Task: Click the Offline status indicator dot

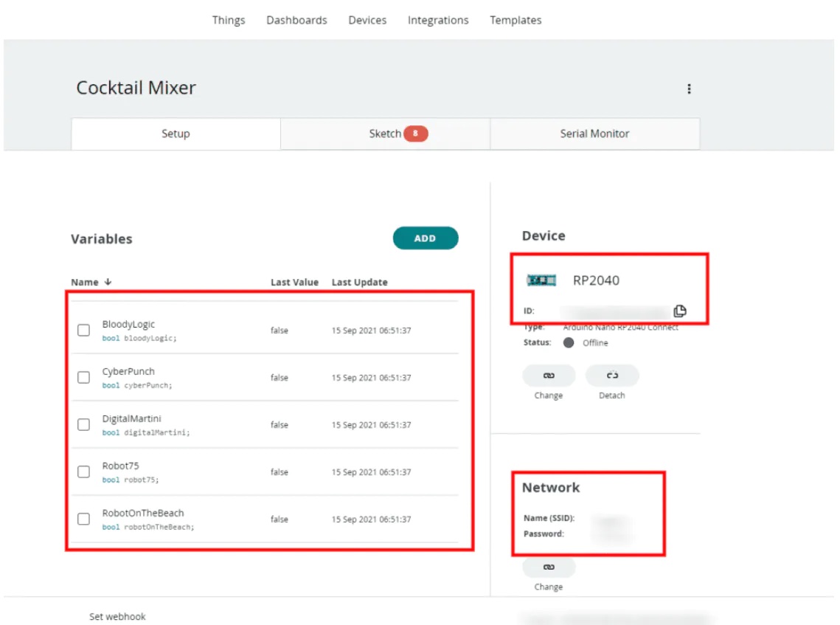Action: click(568, 343)
